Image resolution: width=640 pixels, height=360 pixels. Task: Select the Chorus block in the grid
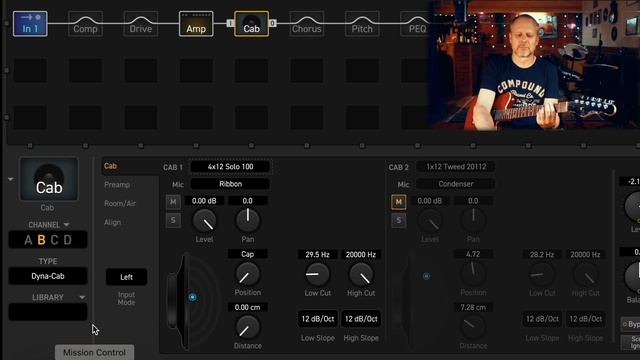307,24
